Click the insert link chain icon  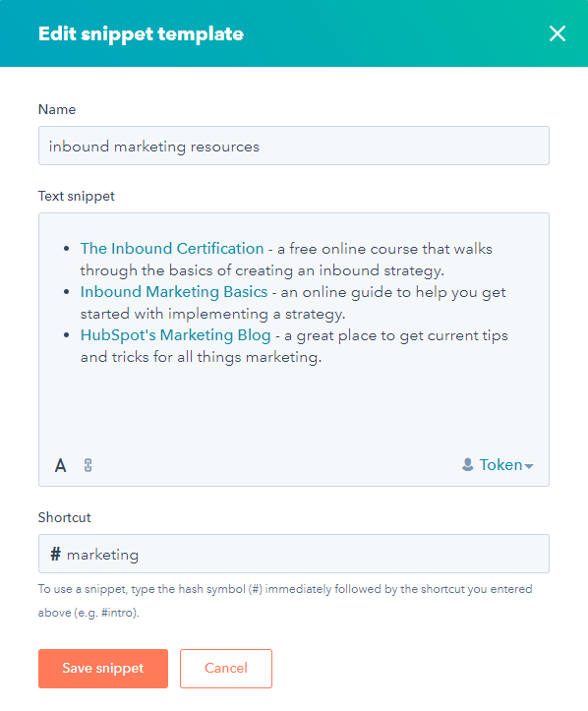(88, 466)
